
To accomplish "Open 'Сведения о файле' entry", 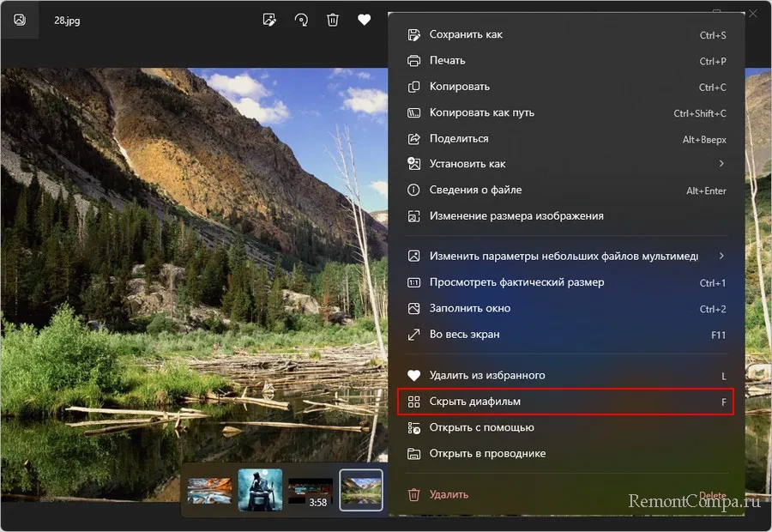I will pos(566,190).
